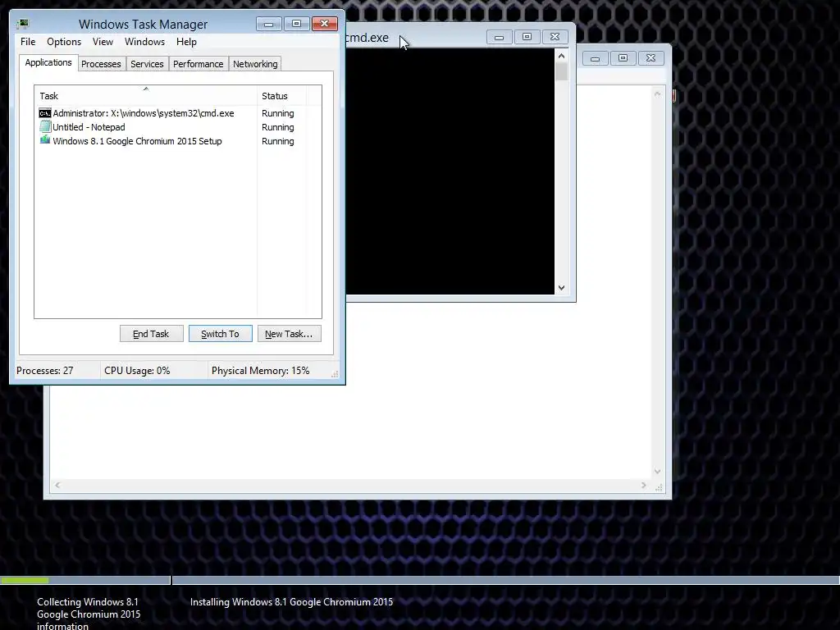Click Installing Windows 8.1 Google Chromium 2015 text
Image resolution: width=840 pixels, height=630 pixels.
click(291, 602)
